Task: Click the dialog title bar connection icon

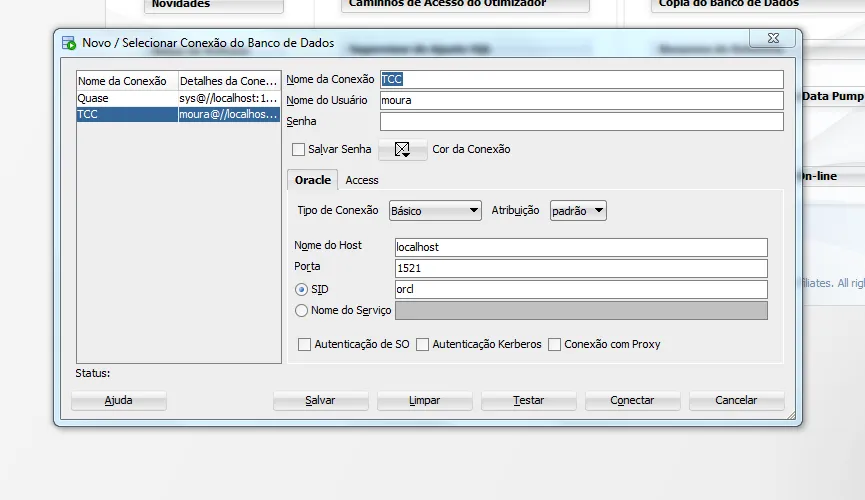Action: point(69,43)
